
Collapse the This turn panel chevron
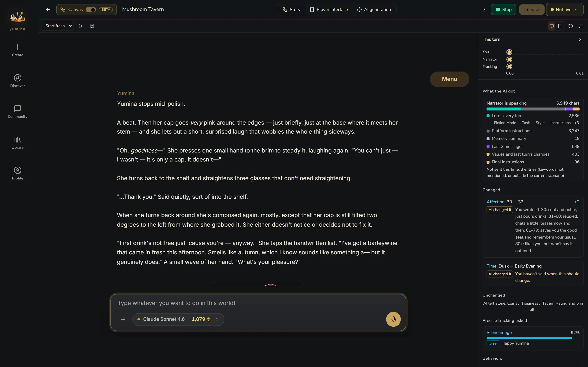tap(580, 39)
